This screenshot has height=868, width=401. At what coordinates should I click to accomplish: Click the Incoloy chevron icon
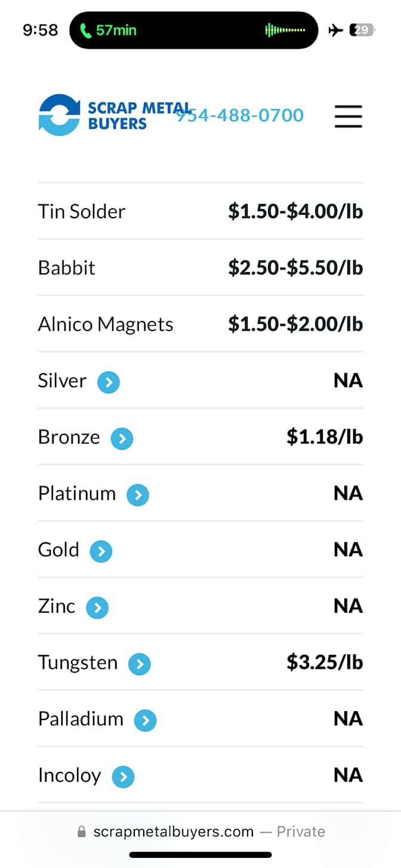123,777
